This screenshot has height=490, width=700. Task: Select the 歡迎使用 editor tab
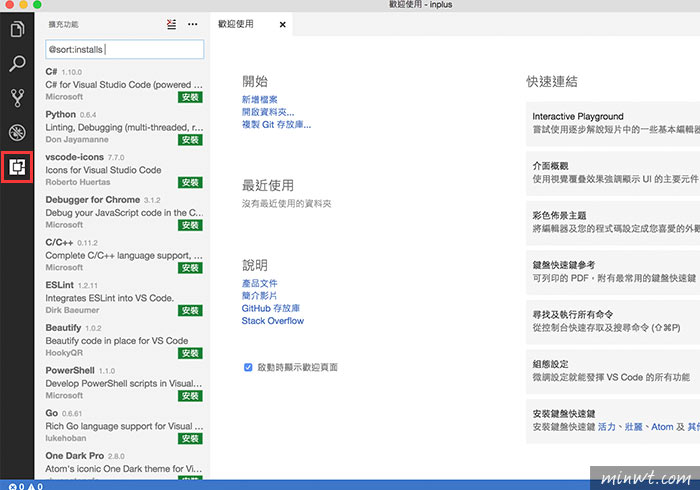[x=251, y=24]
